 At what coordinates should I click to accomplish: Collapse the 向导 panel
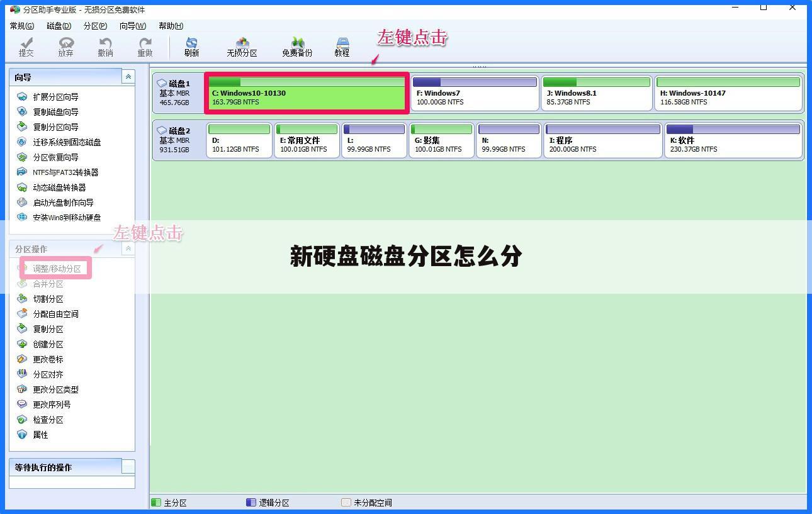128,76
